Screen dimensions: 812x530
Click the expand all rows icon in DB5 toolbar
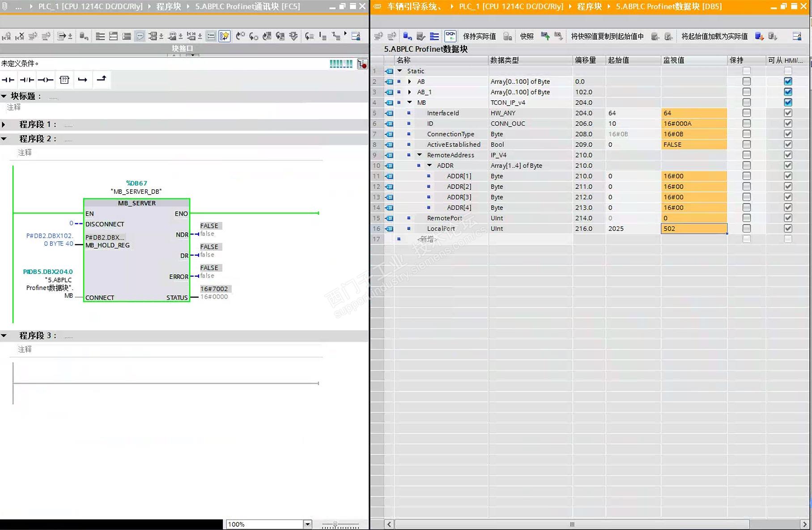coord(434,36)
